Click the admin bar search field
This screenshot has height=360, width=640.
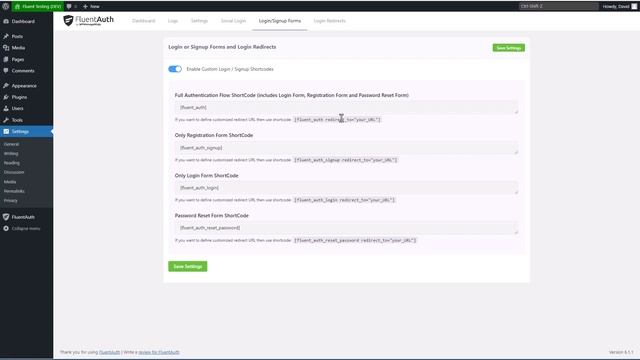coord(558,6)
